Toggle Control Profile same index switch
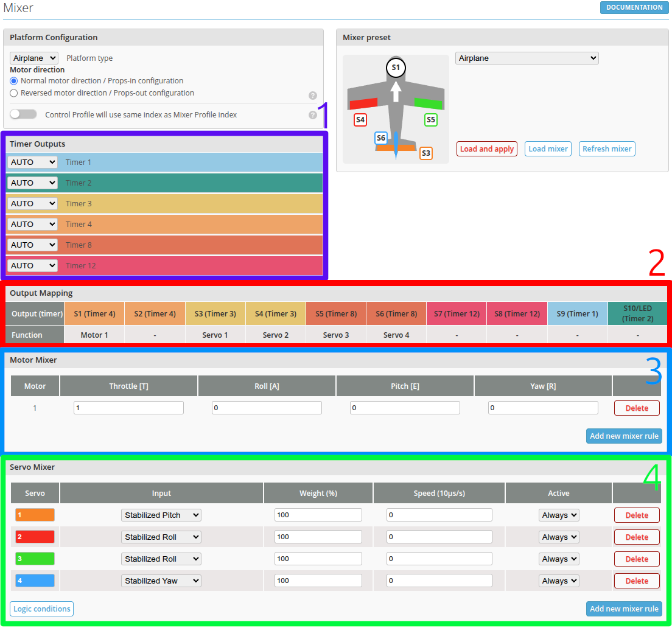This screenshot has width=672, height=628. point(23,114)
